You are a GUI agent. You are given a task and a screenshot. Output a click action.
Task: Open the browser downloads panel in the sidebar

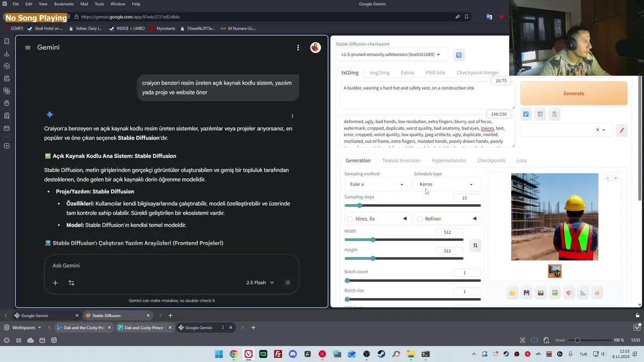click(x=7, y=54)
